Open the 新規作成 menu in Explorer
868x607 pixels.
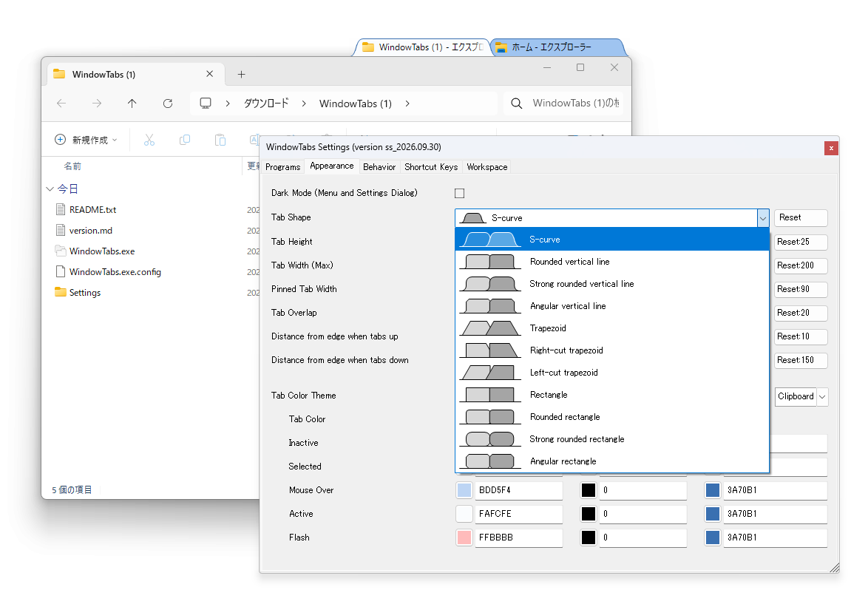tap(86, 140)
